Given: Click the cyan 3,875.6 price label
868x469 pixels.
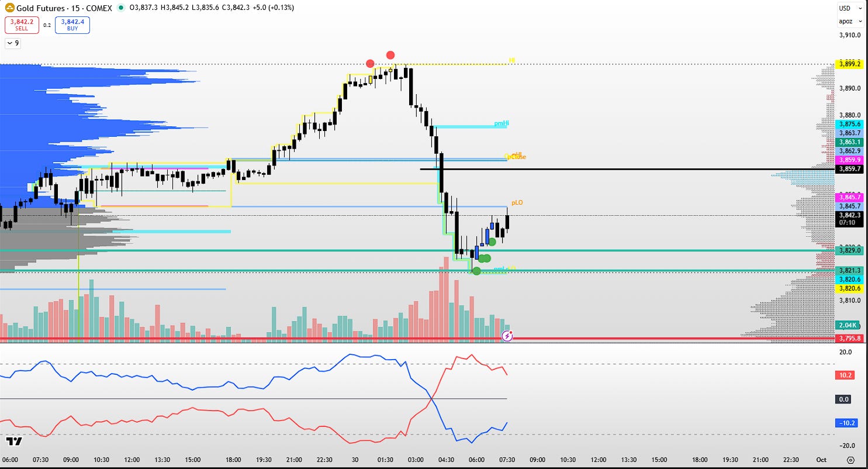Looking at the screenshot, I should click(x=850, y=125).
